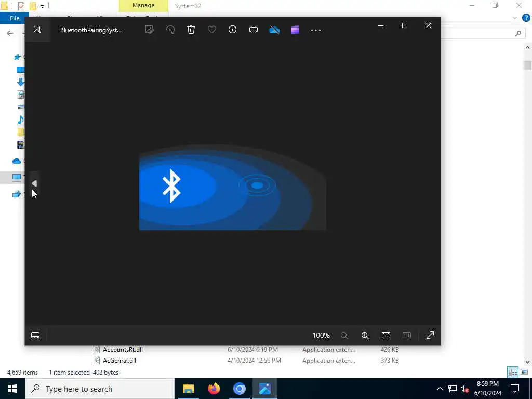Click the Photos app taskbar icon
This screenshot has width=532, height=399.
[x=265, y=389]
